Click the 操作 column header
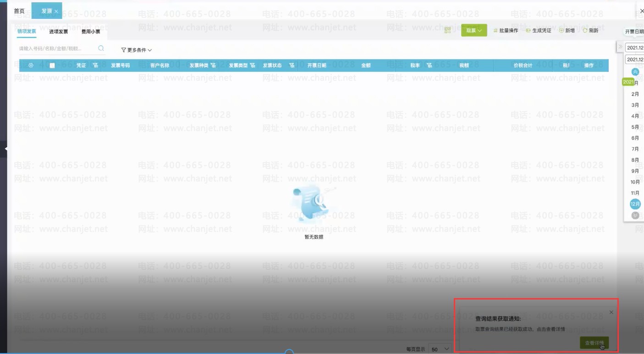This screenshot has height=354, width=644. (589, 65)
